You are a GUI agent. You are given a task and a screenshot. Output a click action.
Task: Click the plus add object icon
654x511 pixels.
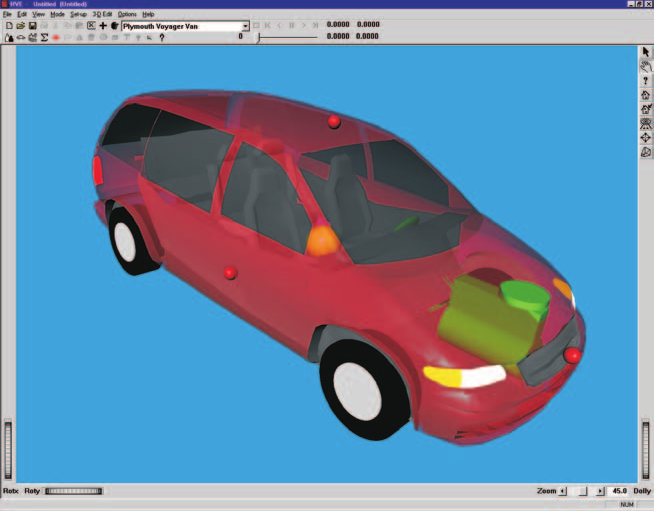(103, 26)
